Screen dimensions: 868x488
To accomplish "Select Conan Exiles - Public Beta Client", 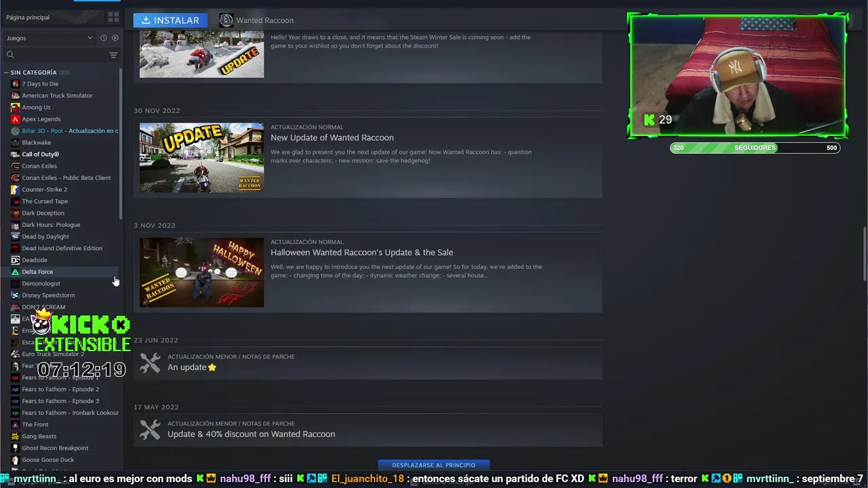I will coord(66,178).
